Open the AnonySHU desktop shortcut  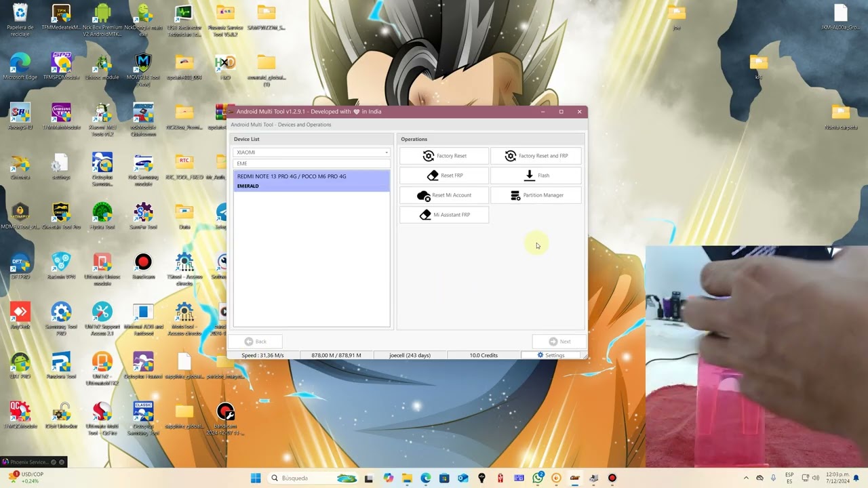point(20,117)
